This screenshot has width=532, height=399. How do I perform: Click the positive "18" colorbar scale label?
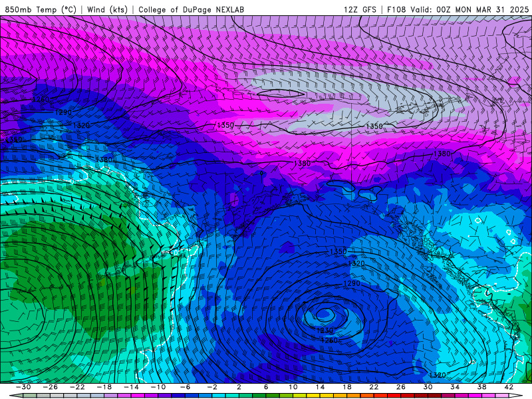coord(346,387)
